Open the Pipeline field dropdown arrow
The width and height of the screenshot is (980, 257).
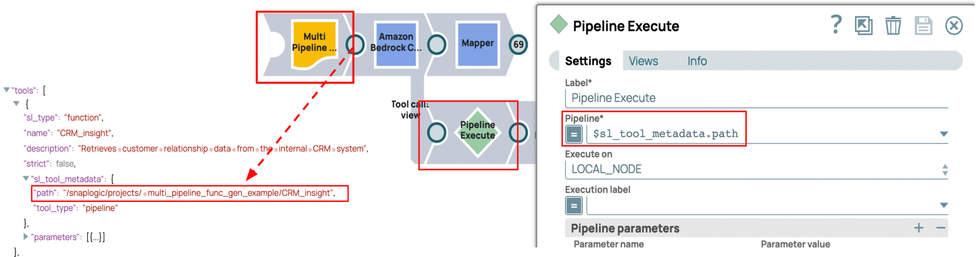coord(944,134)
